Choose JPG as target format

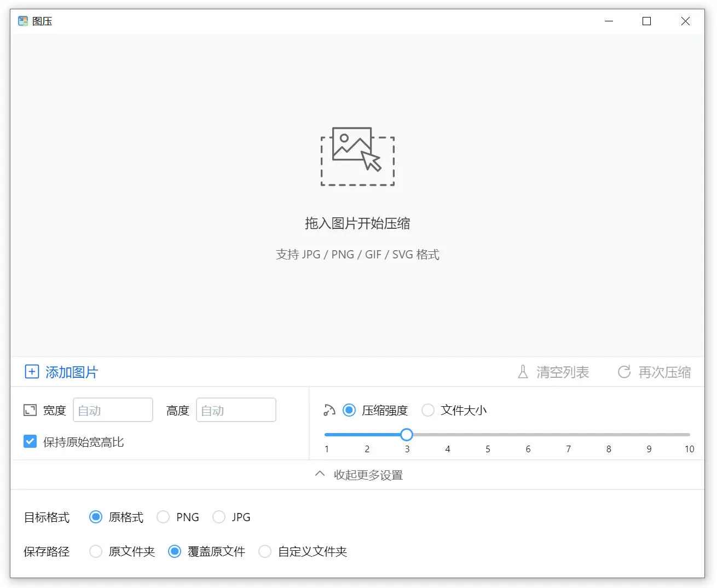219,517
